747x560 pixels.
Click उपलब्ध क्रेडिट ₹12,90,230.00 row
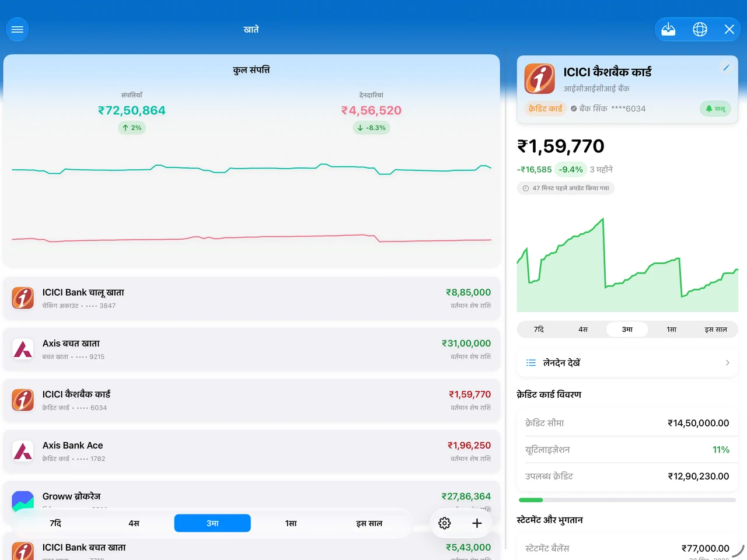[x=627, y=476]
